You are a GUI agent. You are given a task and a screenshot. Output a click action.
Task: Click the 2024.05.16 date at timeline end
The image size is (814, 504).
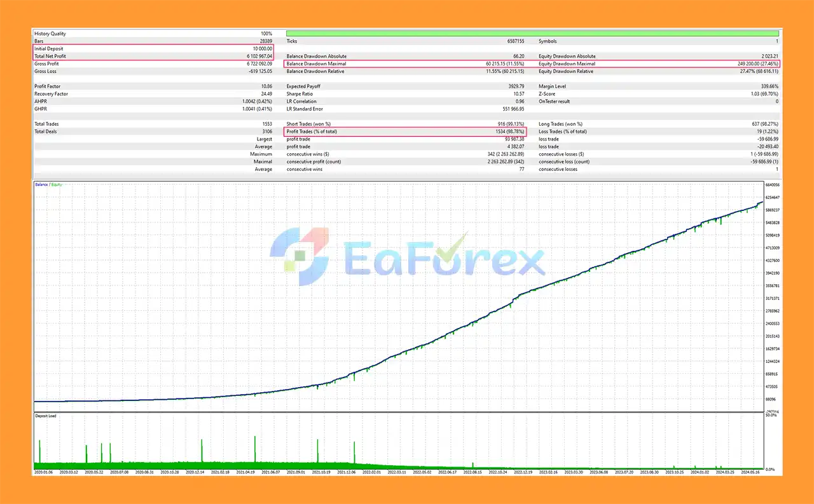[752, 472]
